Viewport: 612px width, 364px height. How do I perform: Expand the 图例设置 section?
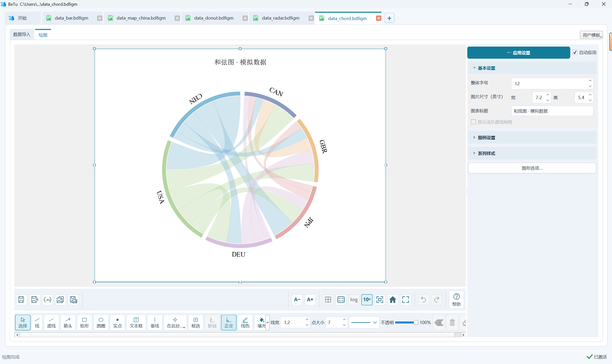[x=532, y=137]
